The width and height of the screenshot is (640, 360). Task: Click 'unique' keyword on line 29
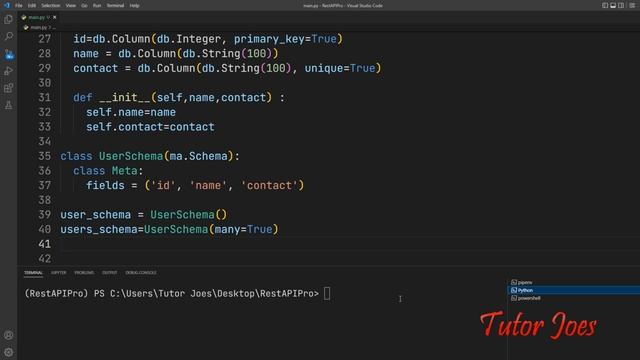point(324,68)
